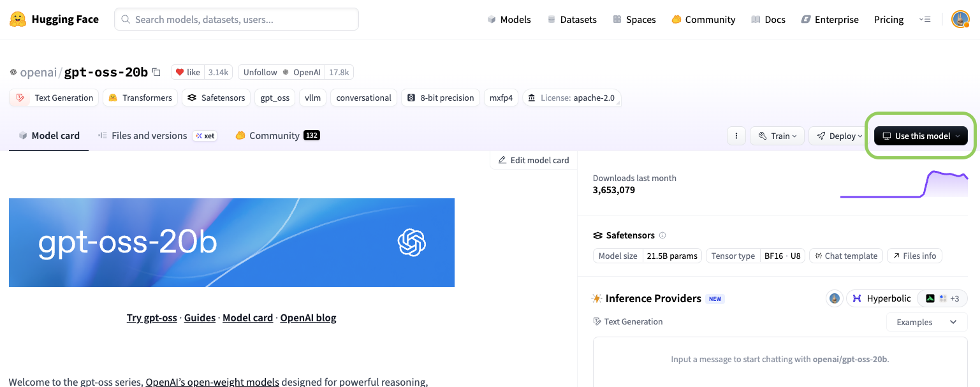Switch to Files and versions tab
The height and width of the screenshot is (387, 980).
149,136
